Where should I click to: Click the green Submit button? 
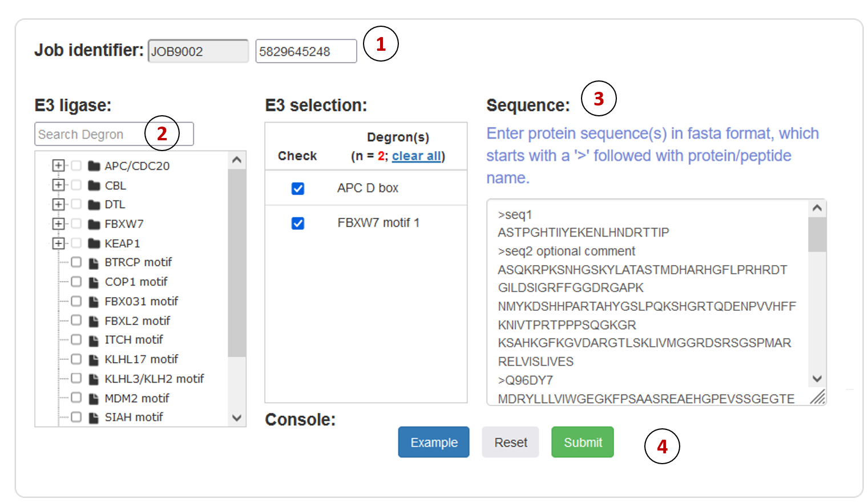coord(583,442)
